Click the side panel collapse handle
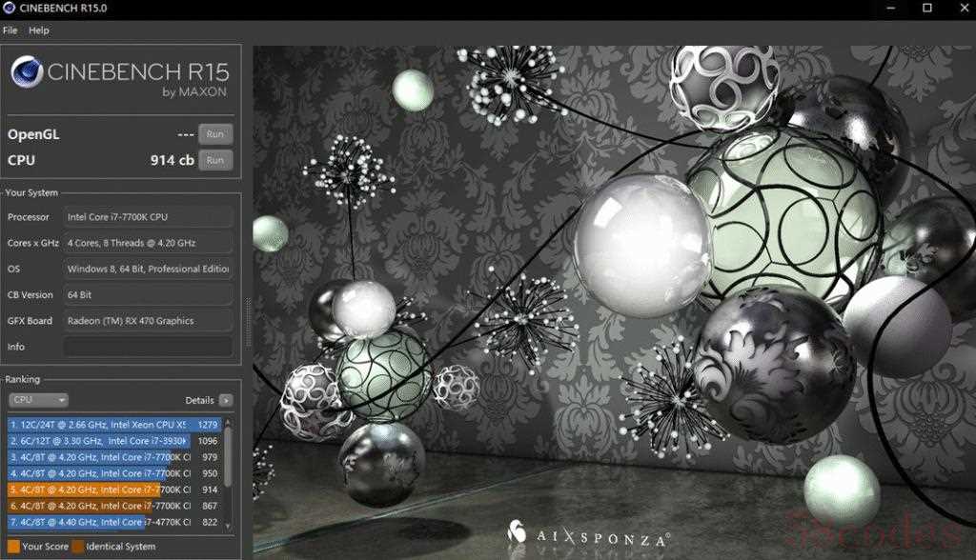Viewport: 976px width, 560px height. click(248, 322)
